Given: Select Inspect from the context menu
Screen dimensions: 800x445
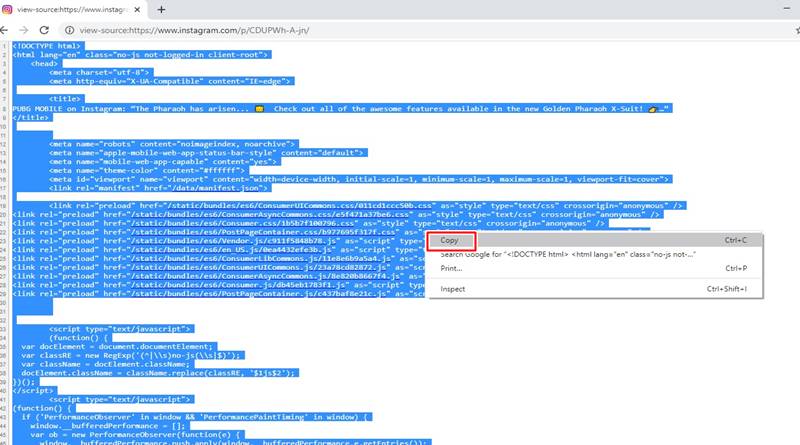Looking at the screenshot, I should click(453, 289).
